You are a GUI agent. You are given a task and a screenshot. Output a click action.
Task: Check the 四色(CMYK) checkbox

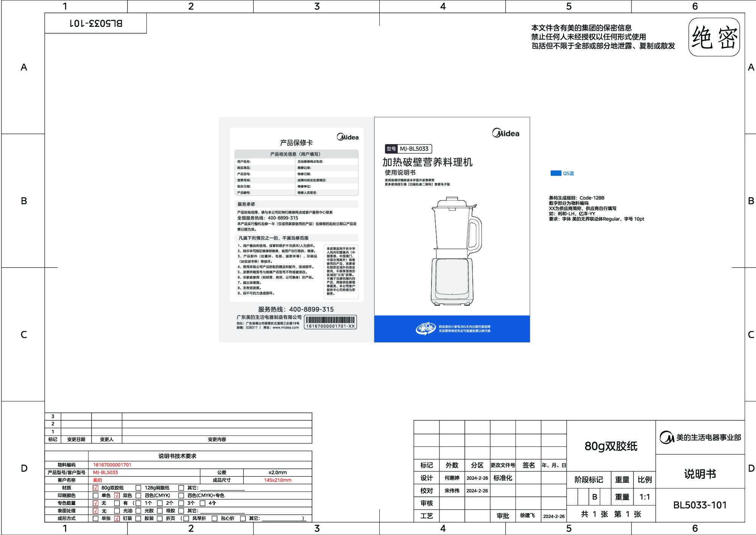click(138, 496)
